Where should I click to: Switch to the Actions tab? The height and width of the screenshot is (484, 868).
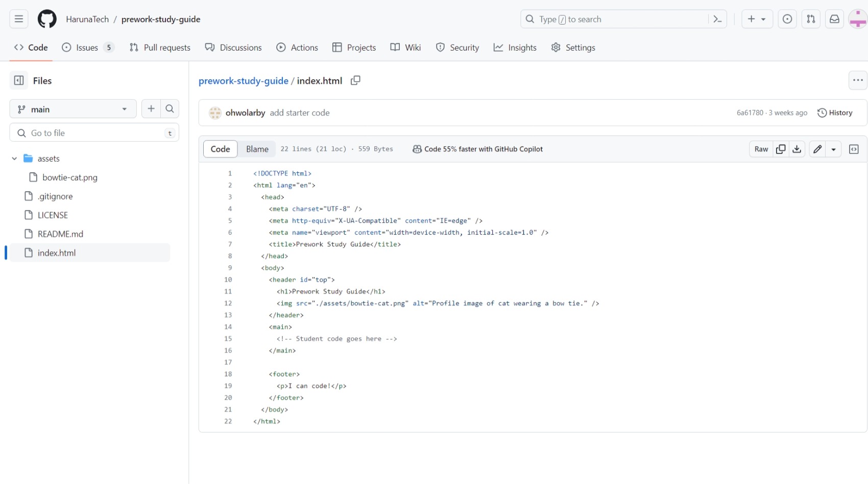click(297, 48)
